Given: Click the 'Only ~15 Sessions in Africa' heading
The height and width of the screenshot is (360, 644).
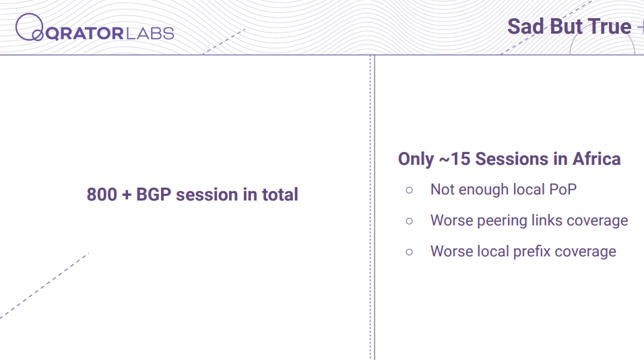Looking at the screenshot, I should (x=509, y=159).
